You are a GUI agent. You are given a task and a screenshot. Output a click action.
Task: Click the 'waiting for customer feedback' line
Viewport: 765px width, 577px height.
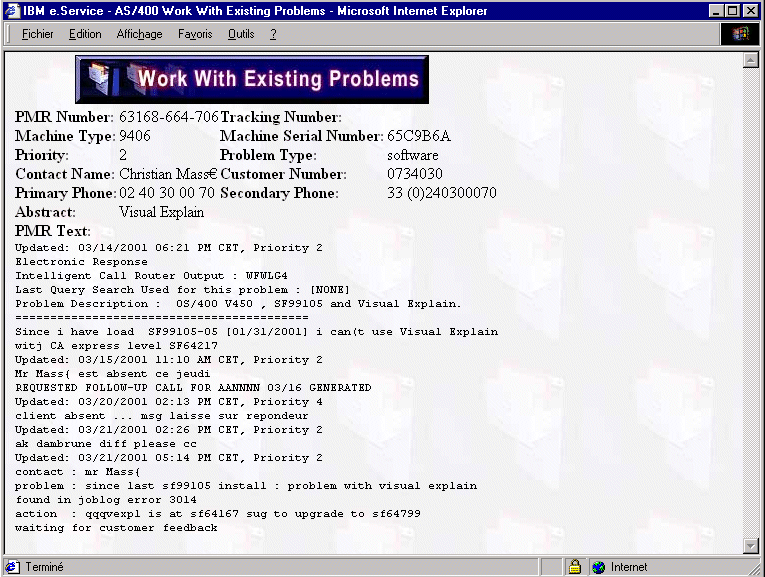click(116, 528)
